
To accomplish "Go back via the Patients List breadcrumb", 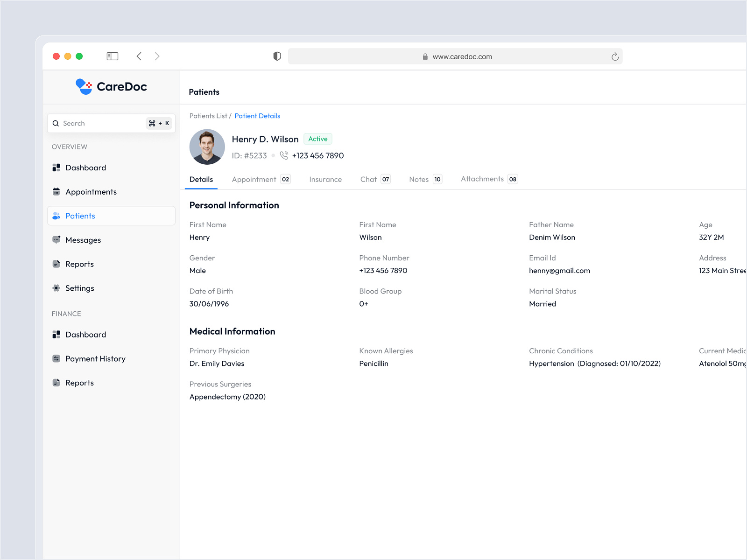I will (x=208, y=116).
